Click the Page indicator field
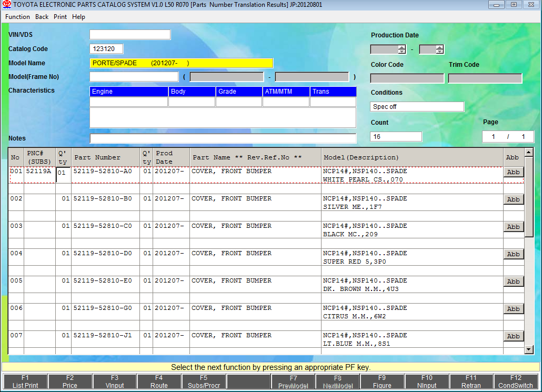This screenshot has height=392, width=542. pyautogui.click(x=508, y=137)
